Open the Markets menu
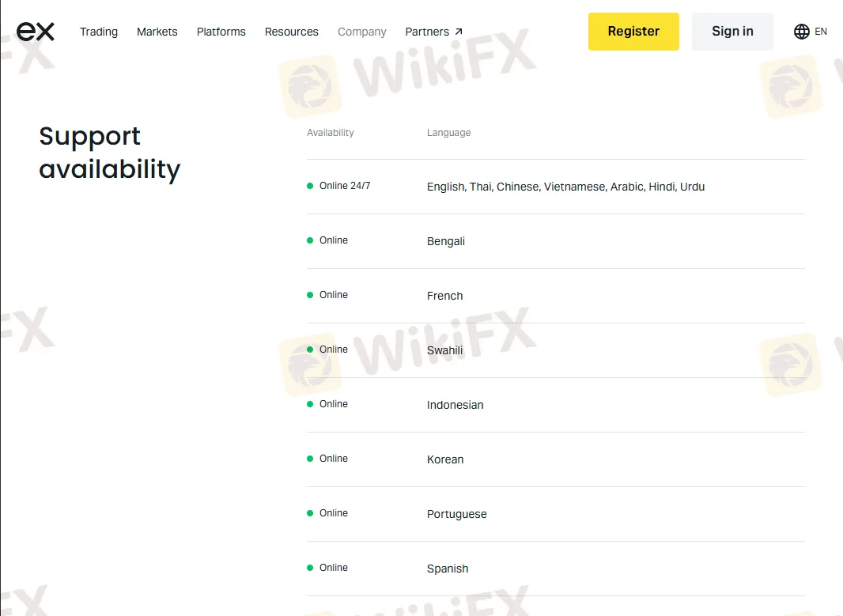This screenshot has height=616, width=843. tap(157, 32)
